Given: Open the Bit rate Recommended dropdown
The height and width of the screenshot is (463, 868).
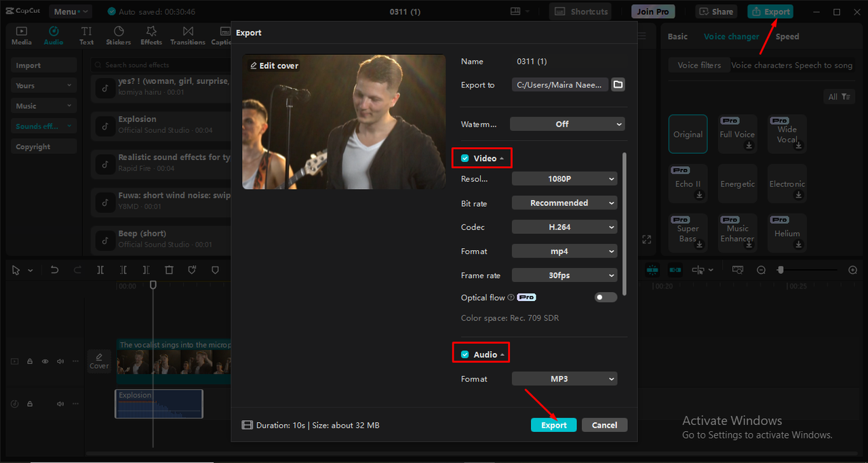Looking at the screenshot, I should [x=564, y=203].
